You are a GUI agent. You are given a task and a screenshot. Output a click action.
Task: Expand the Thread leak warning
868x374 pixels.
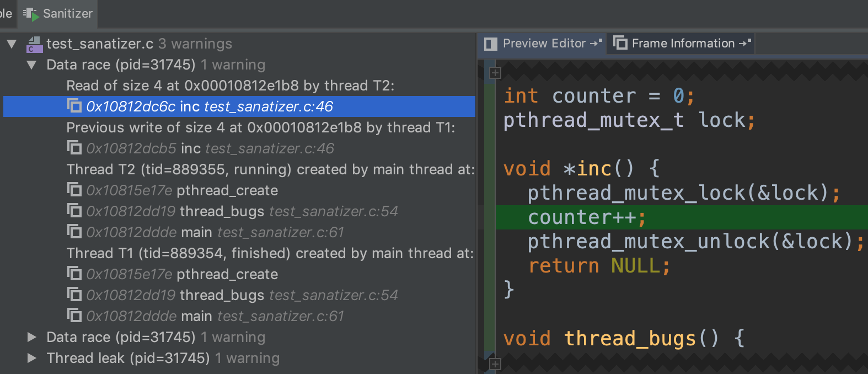point(32,358)
